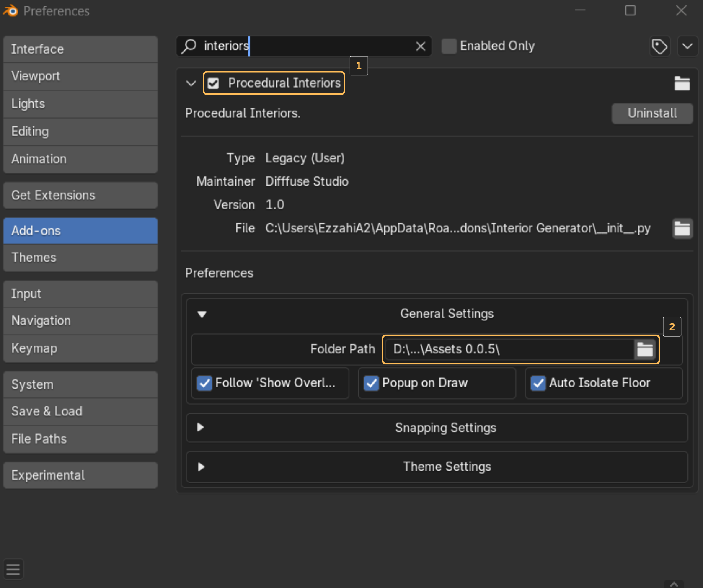Close the Preferences window
This screenshot has width=703, height=588.
[681, 10]
